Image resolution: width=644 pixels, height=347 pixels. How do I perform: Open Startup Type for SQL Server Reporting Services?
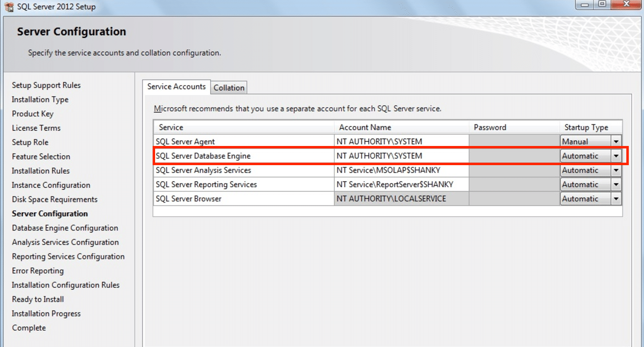coord(616,184)
